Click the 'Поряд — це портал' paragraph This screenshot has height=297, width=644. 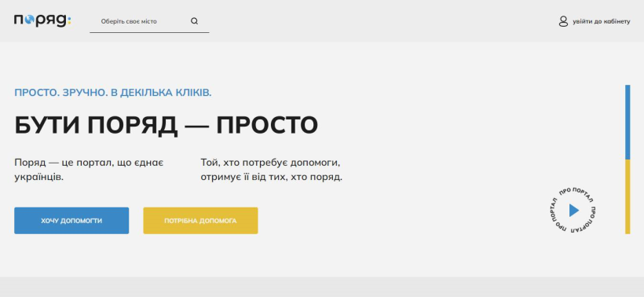89,170
